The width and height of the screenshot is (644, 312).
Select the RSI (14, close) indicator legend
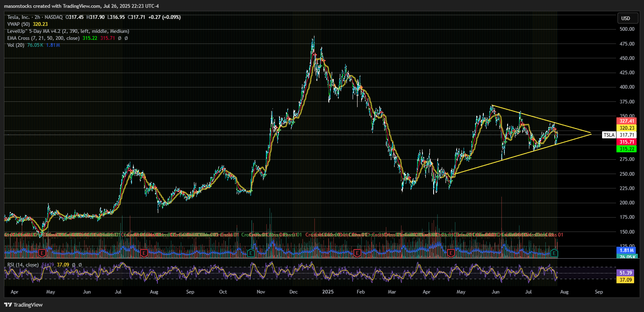click(x=23, y=265)
